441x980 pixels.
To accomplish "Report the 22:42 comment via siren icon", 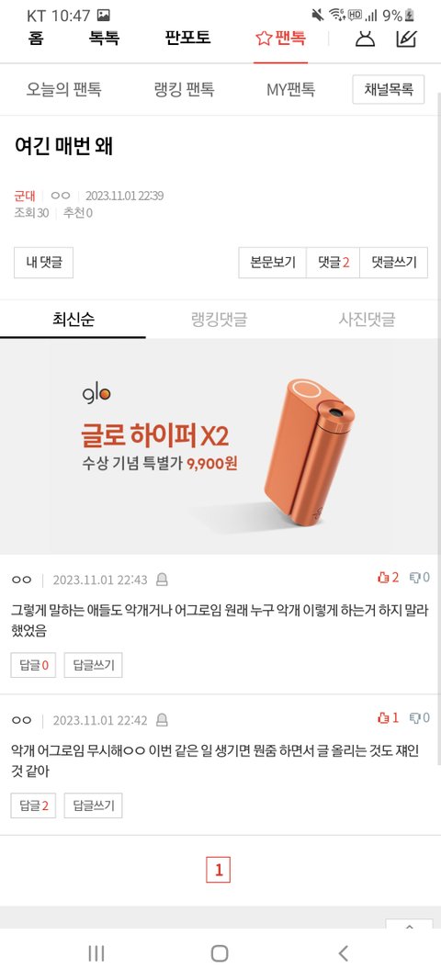I will (x=162, y=721).
